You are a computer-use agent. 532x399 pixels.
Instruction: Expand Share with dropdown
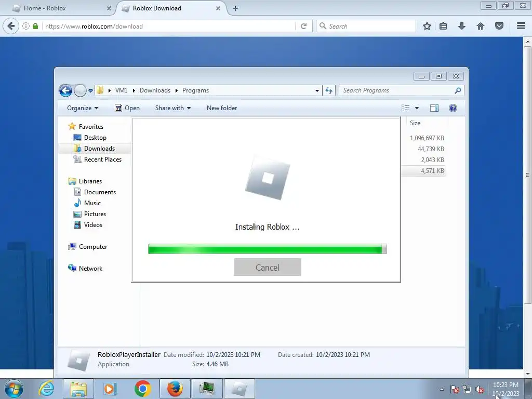173,108
